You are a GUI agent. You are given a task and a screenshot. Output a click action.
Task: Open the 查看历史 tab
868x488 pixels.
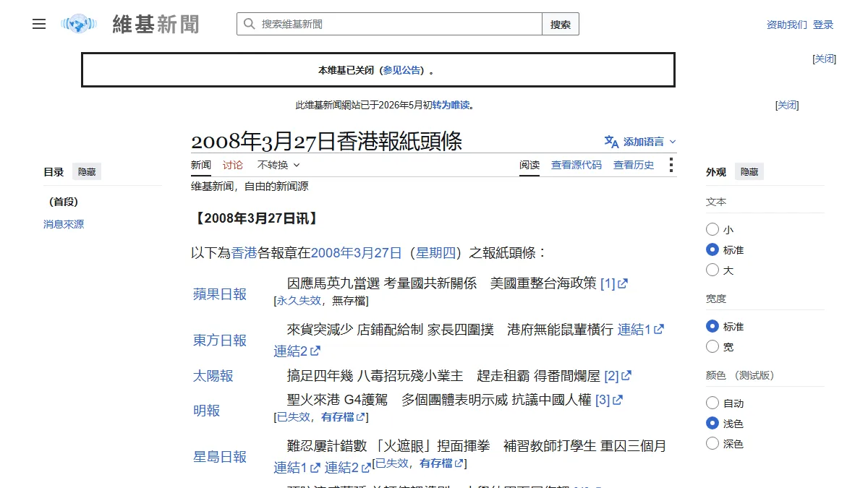pyautogui.click(x=634, y=165)
